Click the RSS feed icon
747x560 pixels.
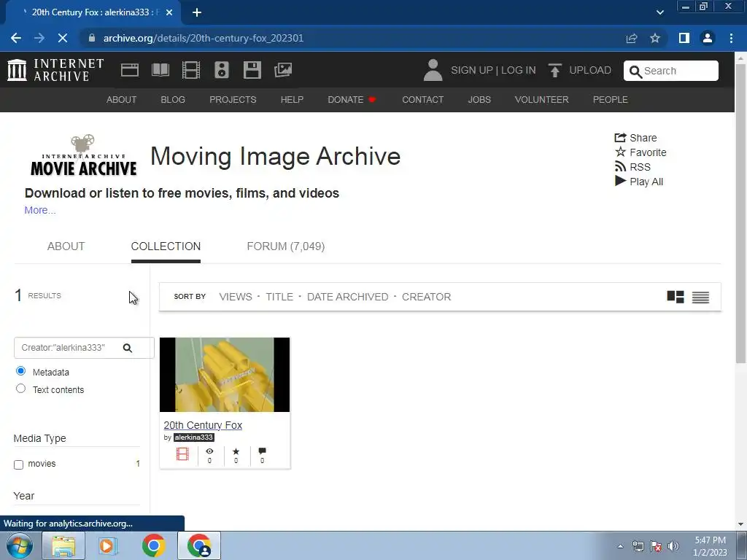tap(620, 167)
